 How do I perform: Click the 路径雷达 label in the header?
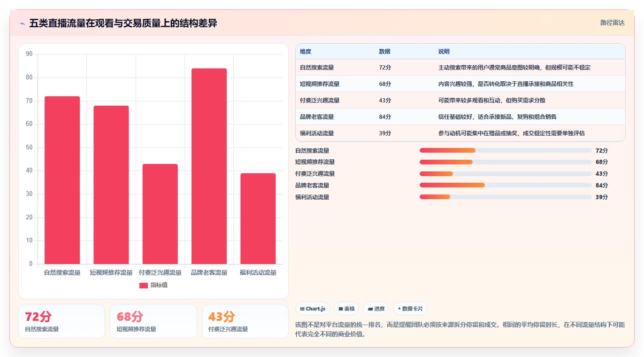613,23
